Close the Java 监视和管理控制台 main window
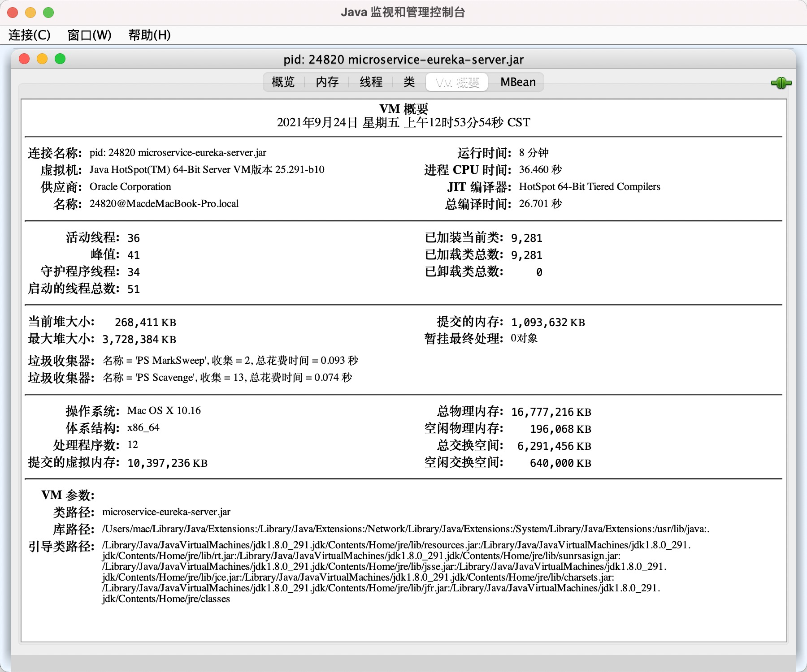 13,13
